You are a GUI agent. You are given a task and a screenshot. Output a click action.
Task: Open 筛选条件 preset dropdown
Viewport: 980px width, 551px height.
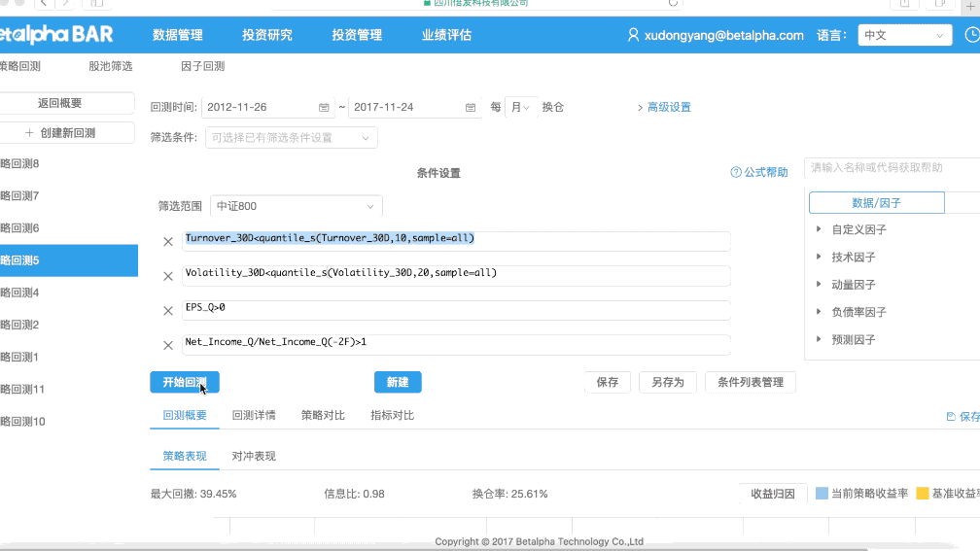(292, 138)
